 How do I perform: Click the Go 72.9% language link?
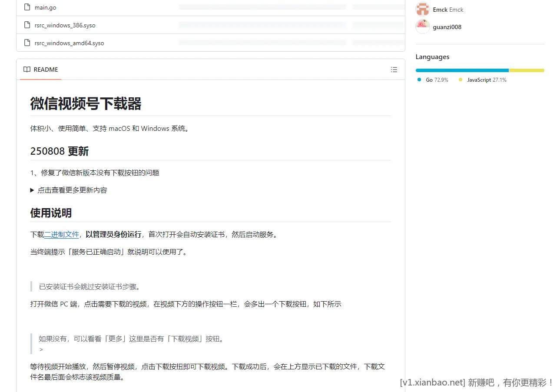coord(433,80)
